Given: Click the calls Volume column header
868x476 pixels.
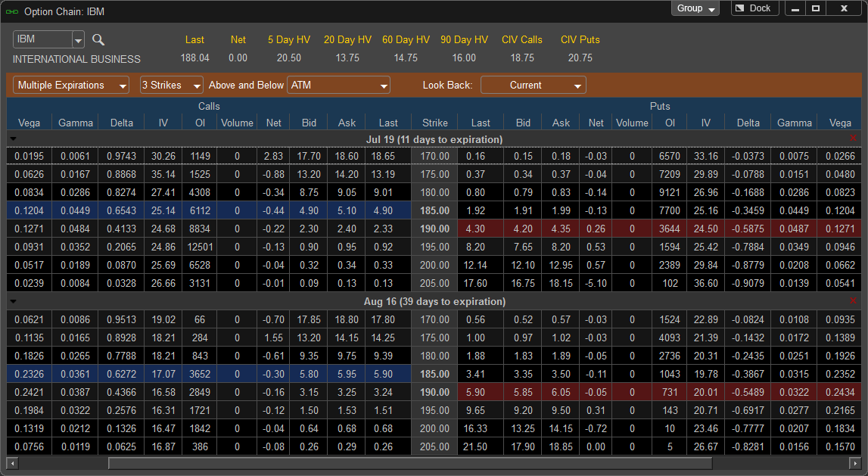Looking at the screenshot, I should pos(237,123).
